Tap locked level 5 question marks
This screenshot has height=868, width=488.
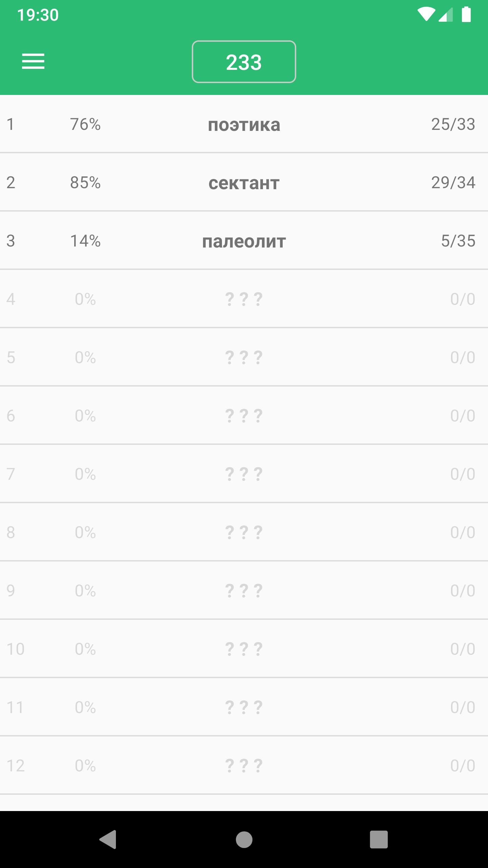244,358
